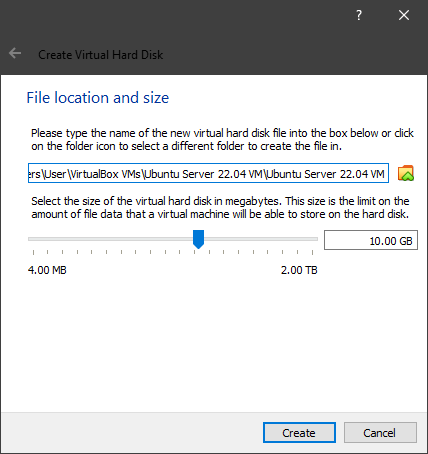Screen dimensions: 428x454
Task: Click the 4.00 MB minimum size label
Action: [x=47, y=270]
